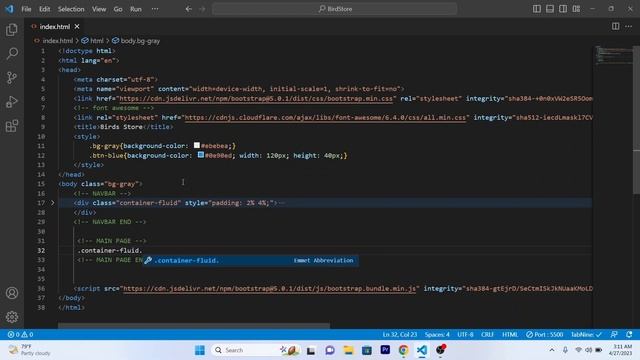Viewport: 640px width, 360px height.
Task: Open the clock and date in taskbar
Action: pyautogui.click(x=620, y=350)
